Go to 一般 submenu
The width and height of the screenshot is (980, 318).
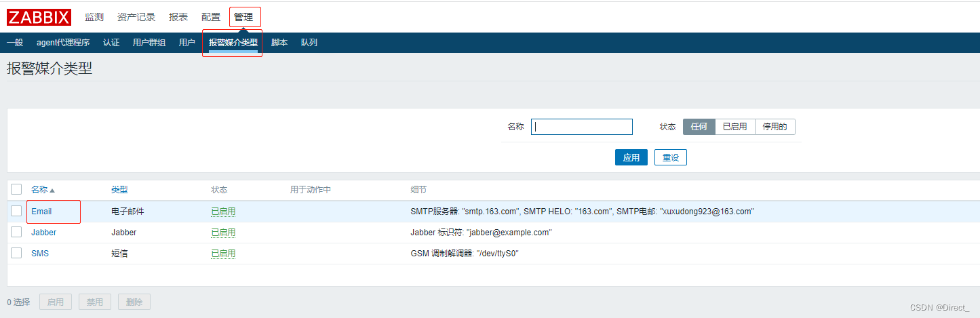[15, 43]
